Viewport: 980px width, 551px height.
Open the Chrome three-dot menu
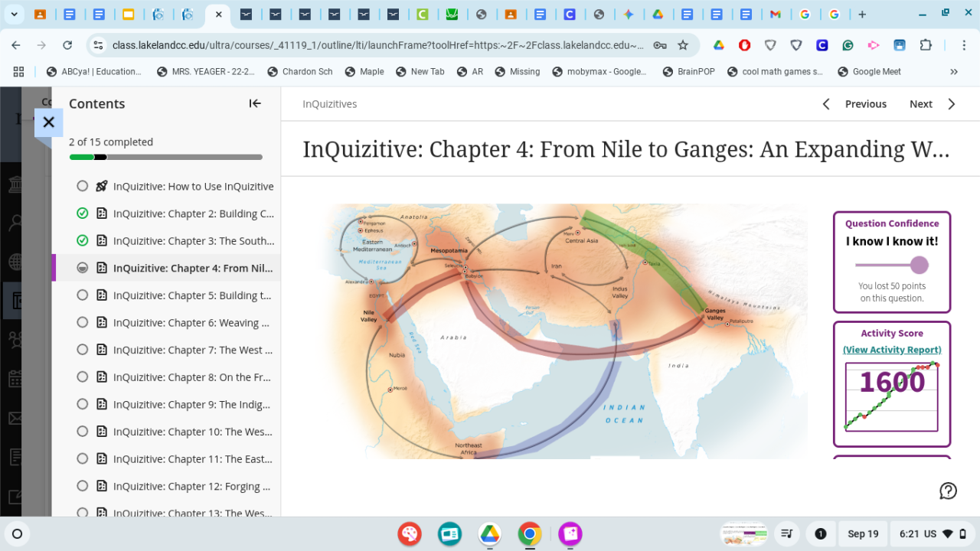tap(965, 45)
